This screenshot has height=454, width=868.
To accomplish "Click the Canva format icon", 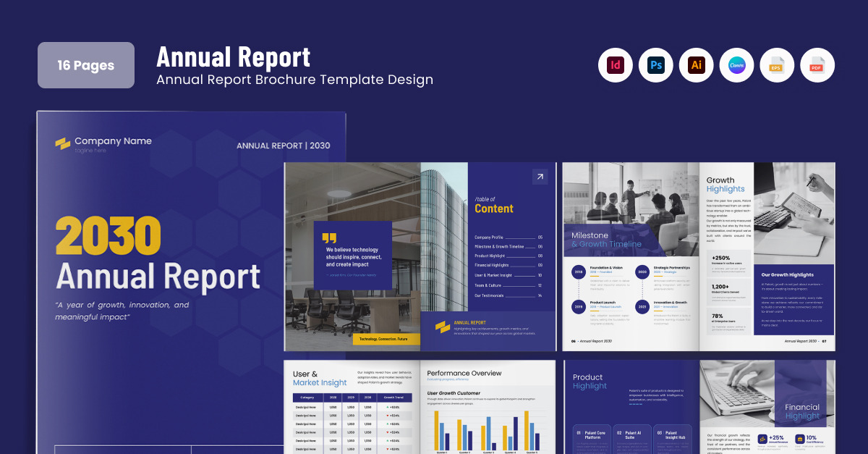I will point(737,65).
